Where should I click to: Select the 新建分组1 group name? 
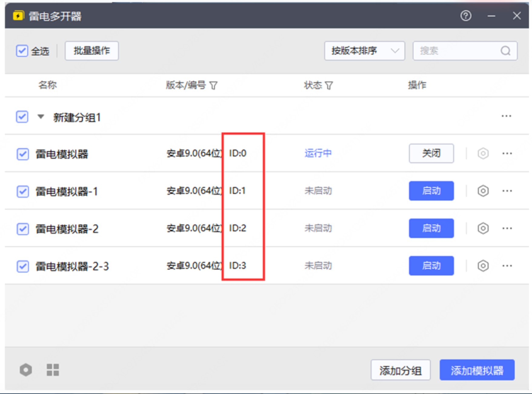pyautogui.click(x=77, y=117)
